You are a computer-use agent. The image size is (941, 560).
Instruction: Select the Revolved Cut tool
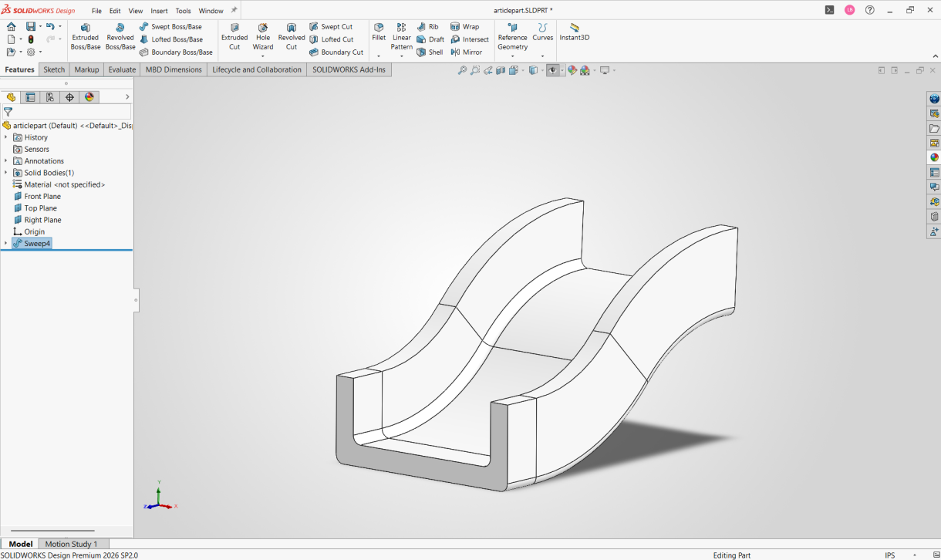pyautogui.click(x=292, y=37)
